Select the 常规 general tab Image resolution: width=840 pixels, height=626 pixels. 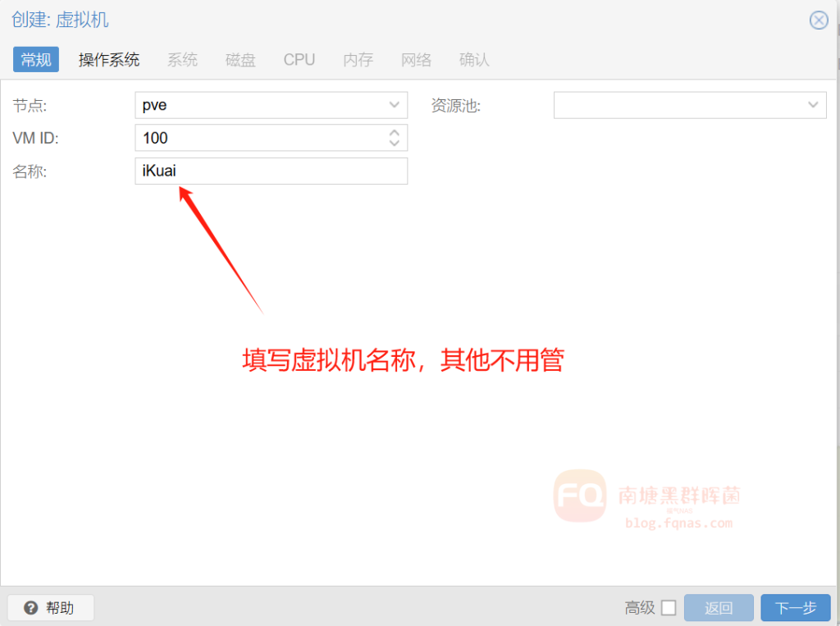pyautogui.click(x=36, y=60)
